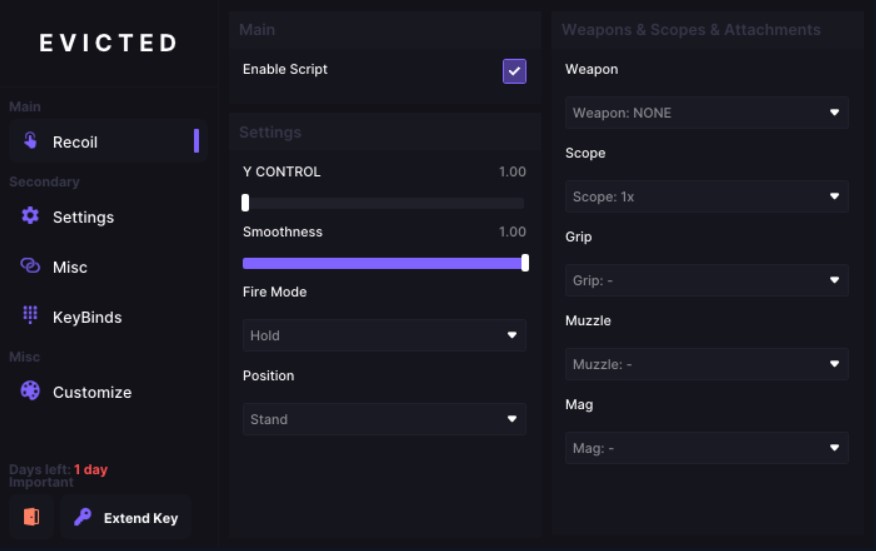Open the Weapon: NONE dropdown
Viewport: 876px width, 551px height.
[x=706, y=113]
